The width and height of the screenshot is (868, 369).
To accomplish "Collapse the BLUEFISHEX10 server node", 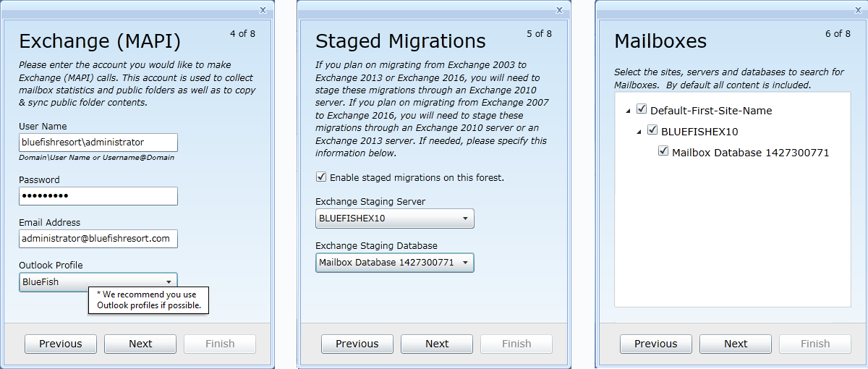I will [639, 132].
